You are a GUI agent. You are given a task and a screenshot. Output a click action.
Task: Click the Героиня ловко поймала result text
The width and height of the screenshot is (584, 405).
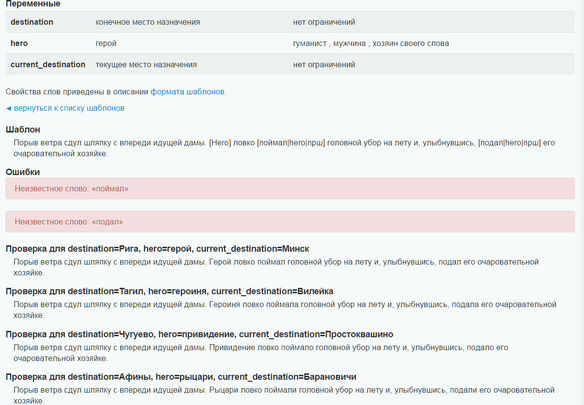click(x=285, y=310)
